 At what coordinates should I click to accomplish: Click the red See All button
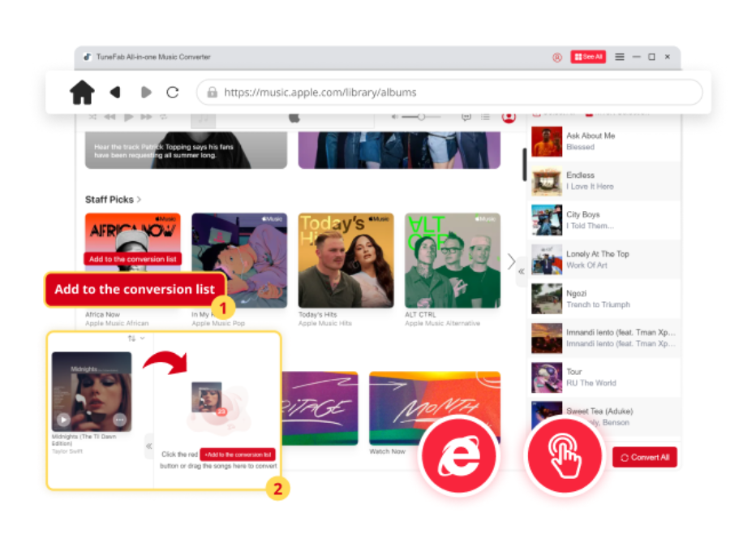point(588,57)
